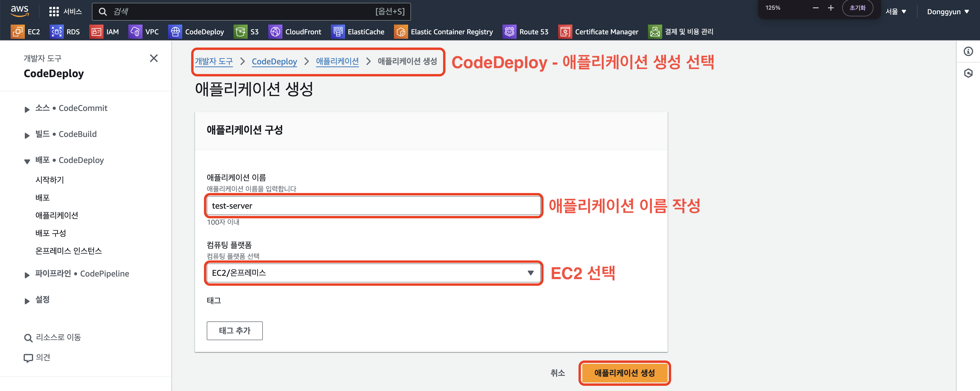Open the IAM shortcut in favorites bar
This screenshot has height=391, width=980.
[96, 32]
